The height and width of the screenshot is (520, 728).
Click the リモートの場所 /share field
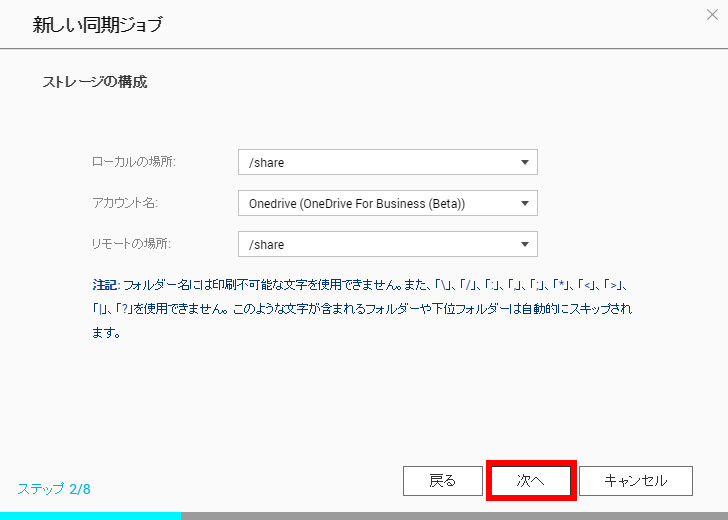click(x=388, y=244)
